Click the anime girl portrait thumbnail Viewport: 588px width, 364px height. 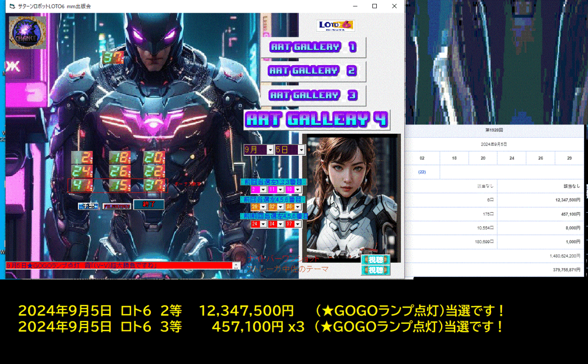(x=353, y=196)
